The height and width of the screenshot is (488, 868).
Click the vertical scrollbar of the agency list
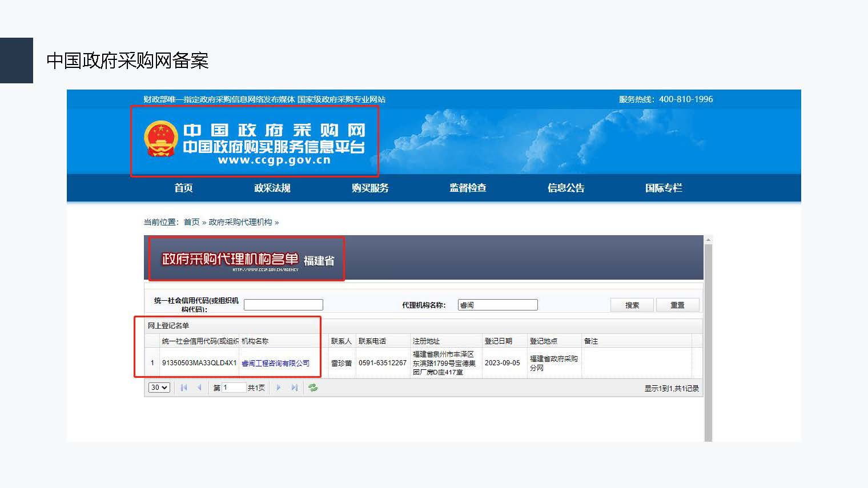pyautogui.click(x=708, y=342)
